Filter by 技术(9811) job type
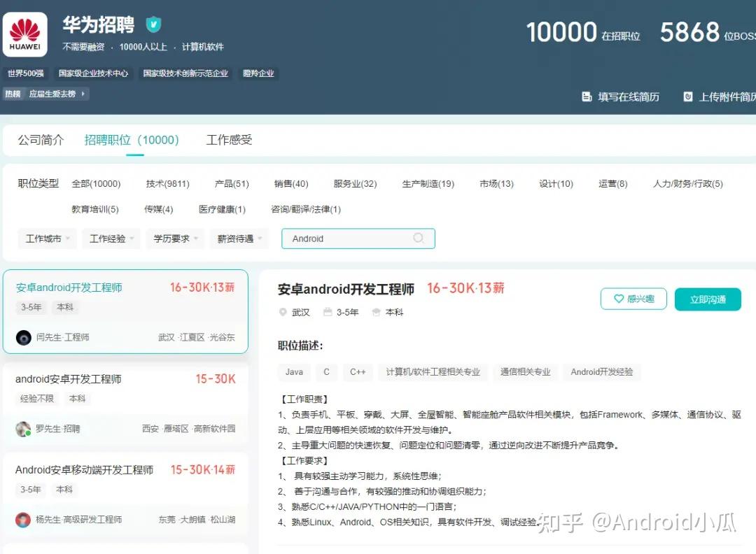This screenshot has width=756, height=554. point(168,183)
